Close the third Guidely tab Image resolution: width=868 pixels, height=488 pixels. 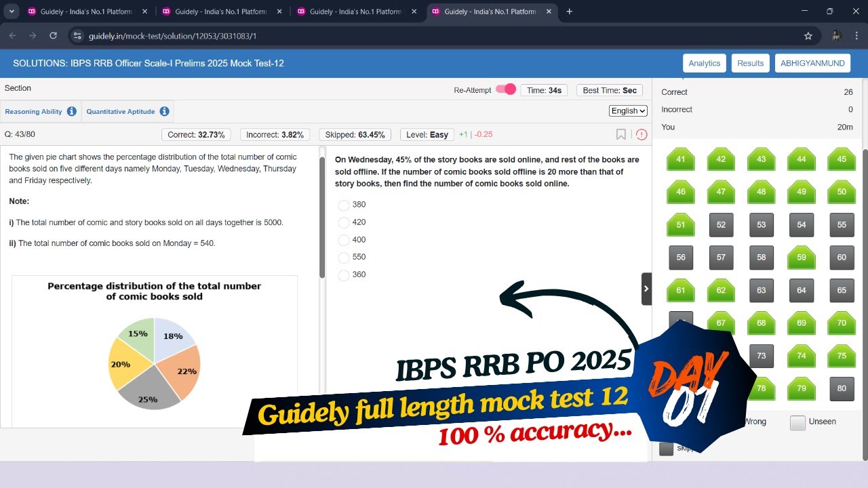tap(414, 12)
